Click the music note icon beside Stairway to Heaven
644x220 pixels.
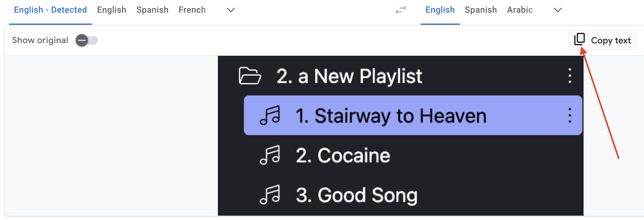[270, 115]
